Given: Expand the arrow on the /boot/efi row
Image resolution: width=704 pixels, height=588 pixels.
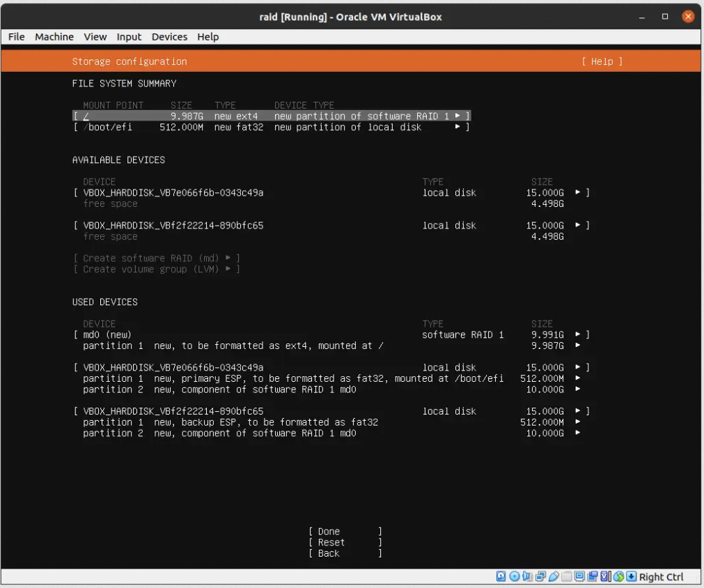Looking at the screenshot, I should pos(457,127).
